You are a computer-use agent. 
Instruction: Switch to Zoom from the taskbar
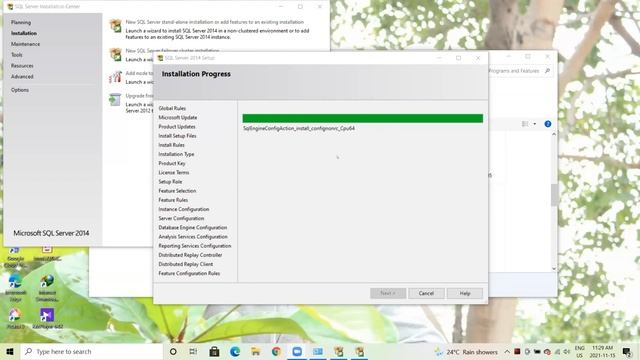pyautogui.click(x=297, y=351)
